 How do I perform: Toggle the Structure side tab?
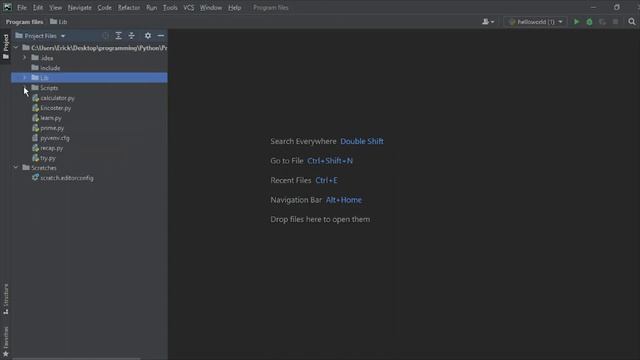6,299
